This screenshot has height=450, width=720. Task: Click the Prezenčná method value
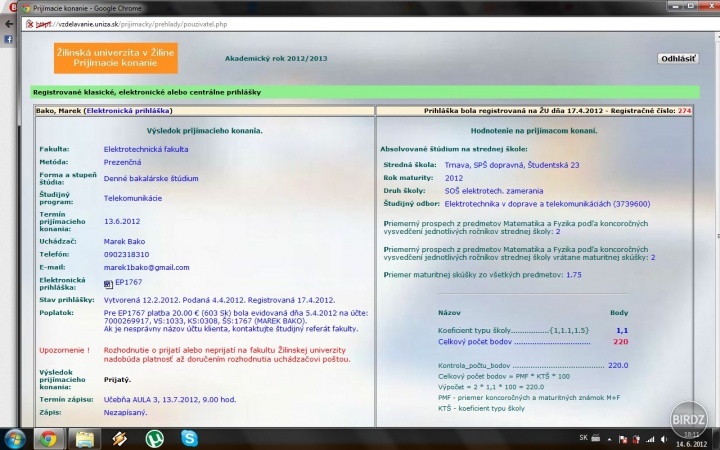[x=123, y=162]
